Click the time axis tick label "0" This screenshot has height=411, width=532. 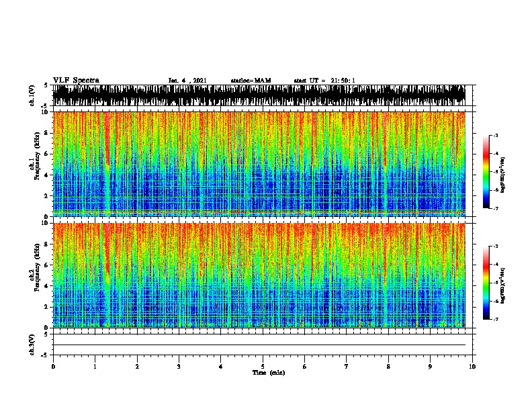(53, 367)
